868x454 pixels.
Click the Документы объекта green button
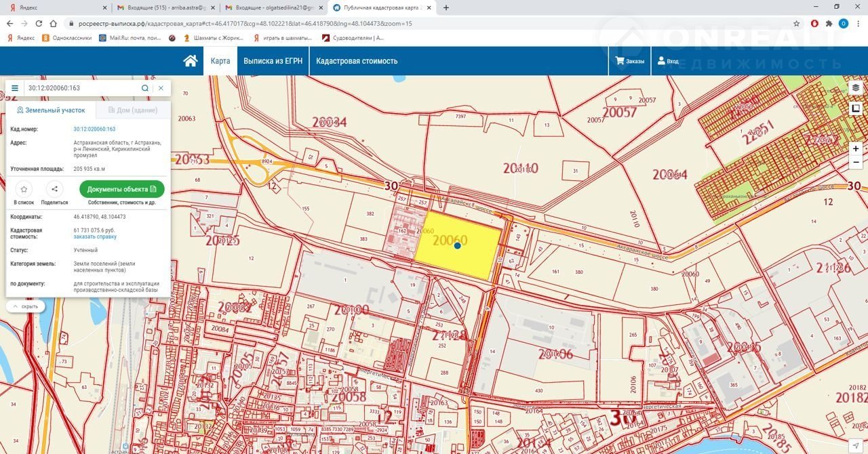pyautogui.click(x=122, y=189)
